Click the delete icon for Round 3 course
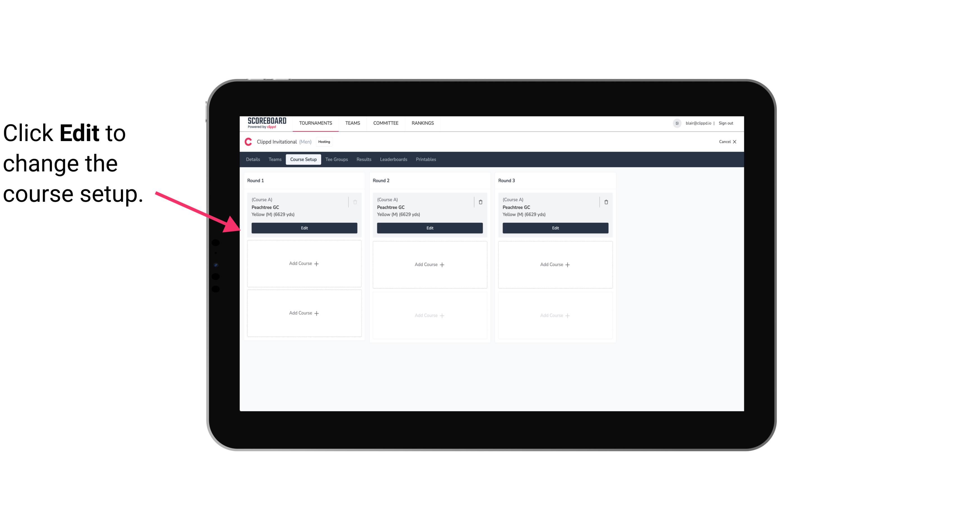The width and height of the screenshot is (980, 527). (605, 202)
